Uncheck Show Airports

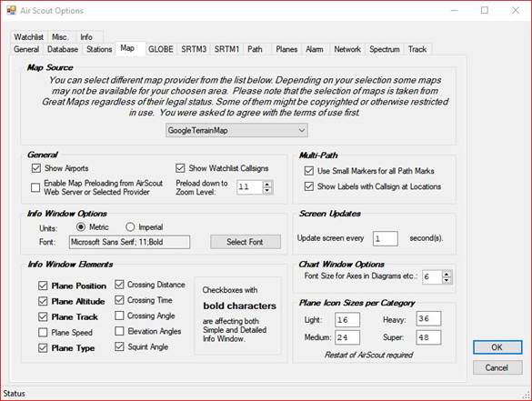(x=36, y=168)
